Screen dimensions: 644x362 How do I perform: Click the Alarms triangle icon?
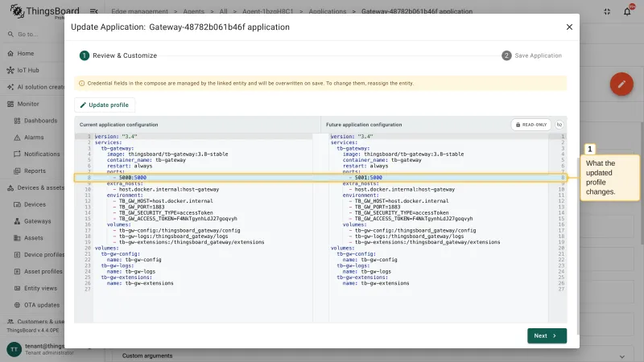[x=17, y=138]
